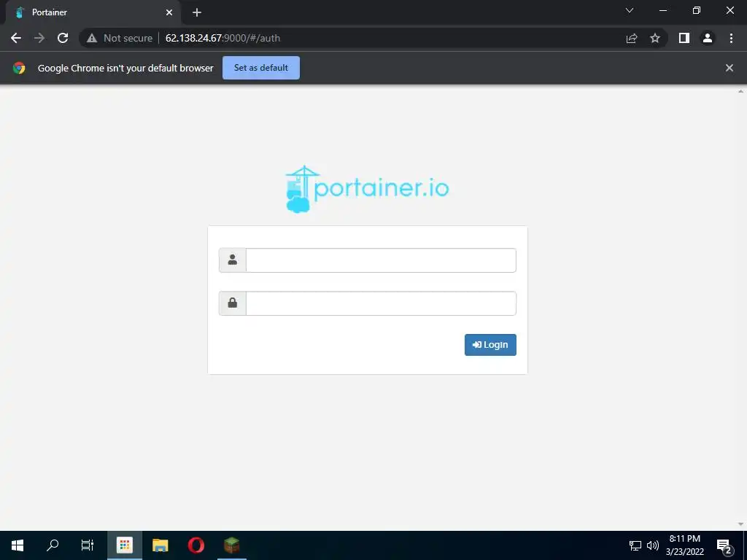Close the Portainer tab
Screen dimensions: 747x560
169,12
